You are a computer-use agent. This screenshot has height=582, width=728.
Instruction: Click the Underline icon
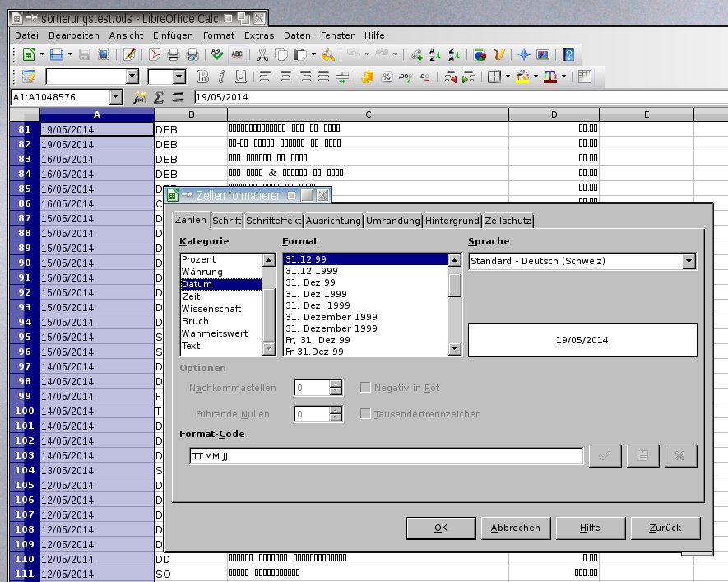[x=240, y=77]
